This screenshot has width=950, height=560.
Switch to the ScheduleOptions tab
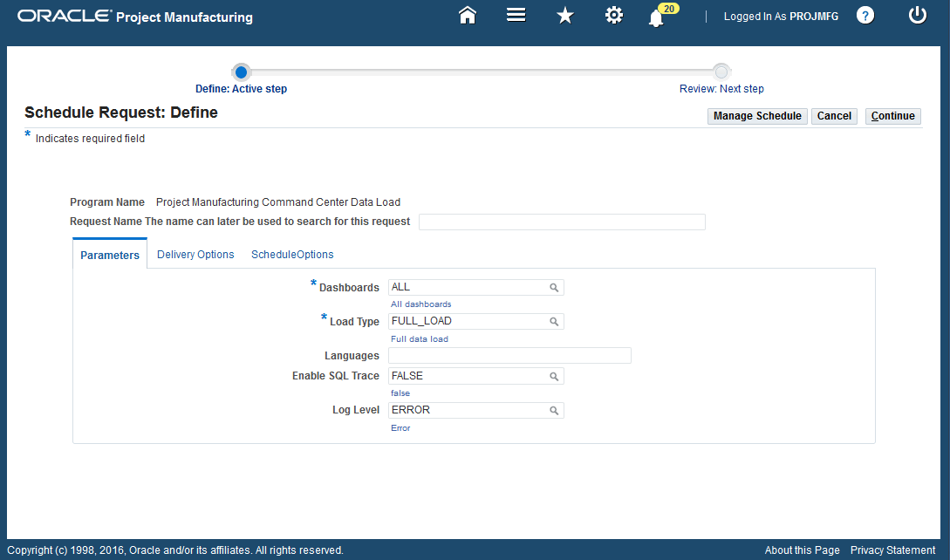coord(292,255)
